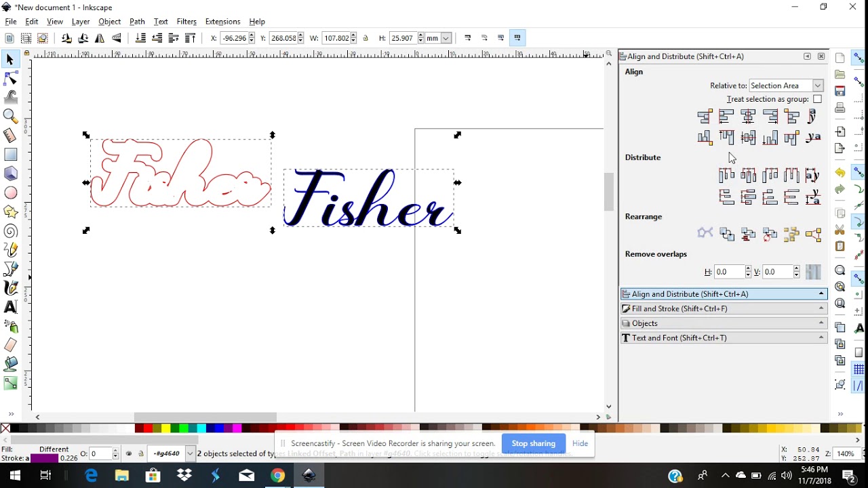
Task: Expand Objects panel
Action: tap(724, 323)
